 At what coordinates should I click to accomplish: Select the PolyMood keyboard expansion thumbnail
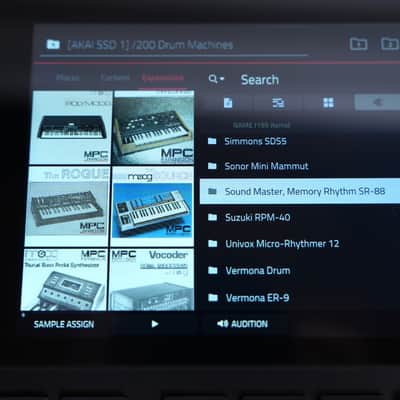click(70, 128)
